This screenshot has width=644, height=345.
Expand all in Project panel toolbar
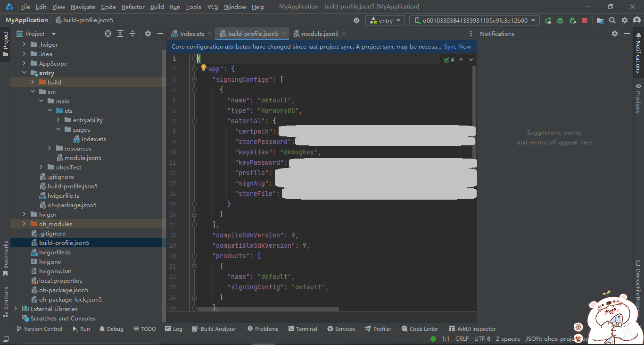(120, 34)
